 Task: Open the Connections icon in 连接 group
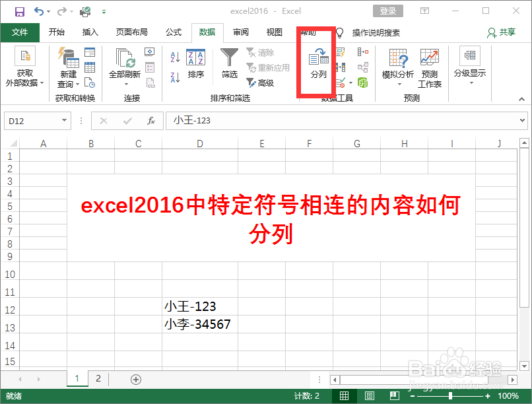149,52
